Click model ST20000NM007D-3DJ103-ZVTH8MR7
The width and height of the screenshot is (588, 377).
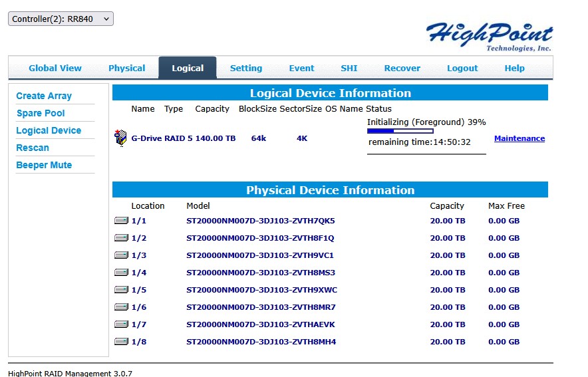coord(261,307)
